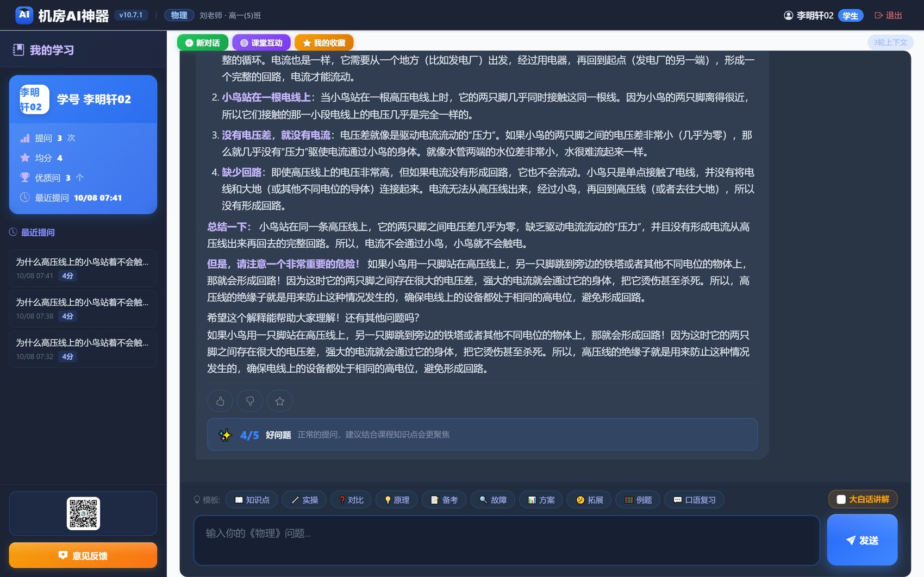The image size is (924, 577).
Task: Select the 知识点 template chip
Action: (x=252, y=499)
